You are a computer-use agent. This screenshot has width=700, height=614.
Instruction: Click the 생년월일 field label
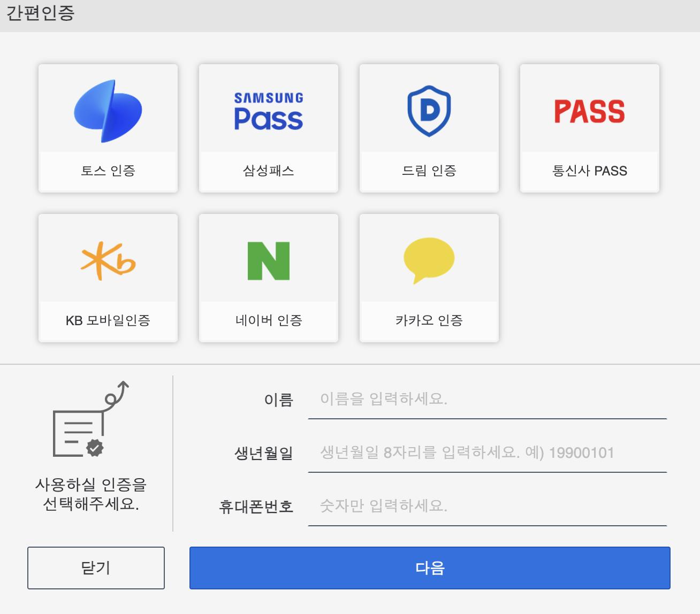264,453
